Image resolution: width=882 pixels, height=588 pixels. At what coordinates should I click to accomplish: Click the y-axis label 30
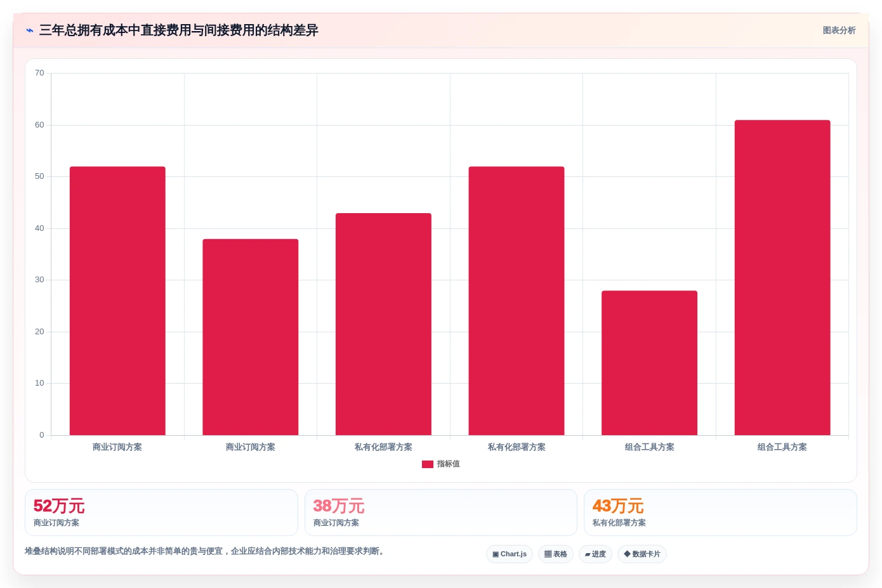pos(39,280)
